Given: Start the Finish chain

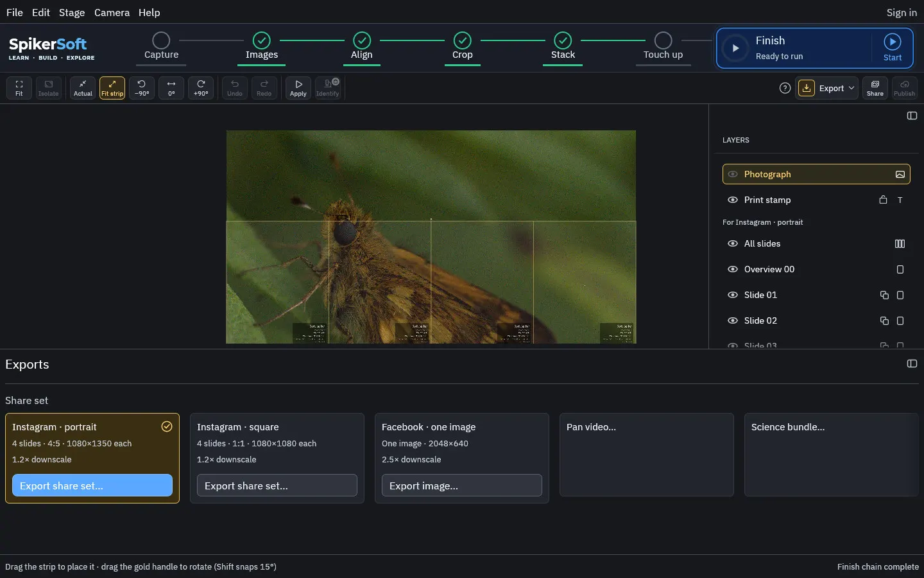Looking at the screenshot, I should point(893,48).
